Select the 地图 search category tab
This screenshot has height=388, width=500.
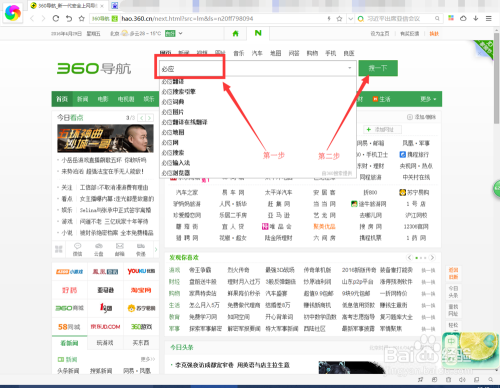pos(276,53)
